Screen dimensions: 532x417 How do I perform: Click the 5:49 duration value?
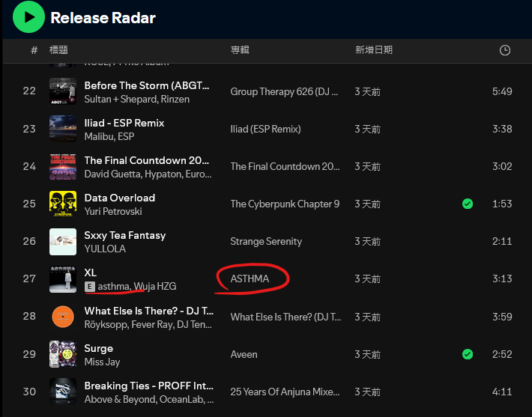502,91
